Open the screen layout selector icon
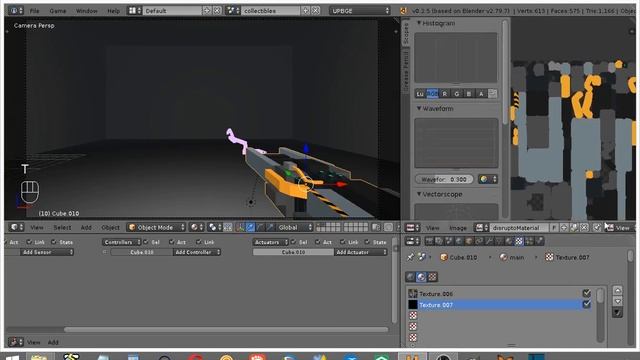 [x=135, y=11]
